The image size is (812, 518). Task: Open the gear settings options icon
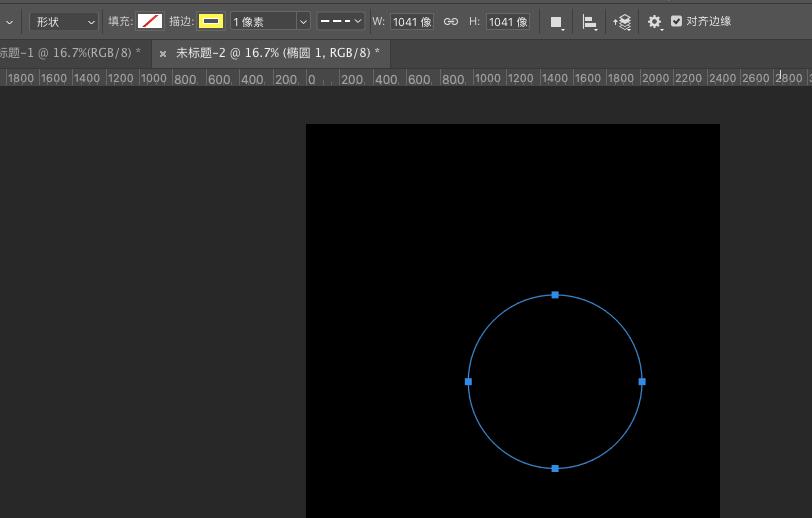pyautogui.click(x=655, y=22)
